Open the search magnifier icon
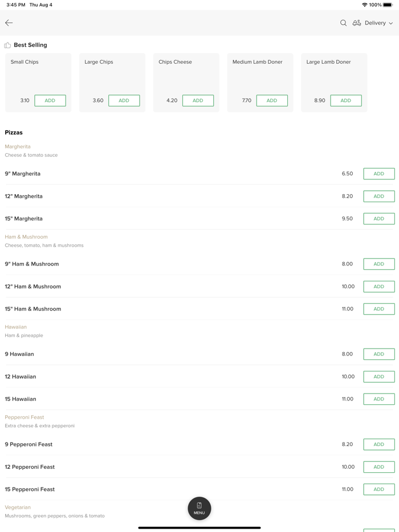This screenshot has height=532, width=399. coord(343,23)
